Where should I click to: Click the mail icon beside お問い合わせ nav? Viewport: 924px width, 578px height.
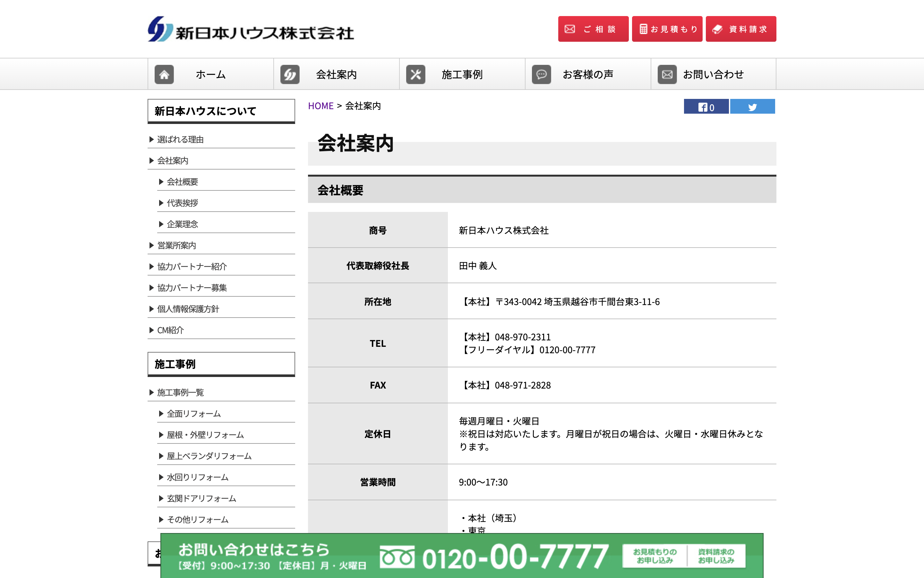click(x=667, y=74)
